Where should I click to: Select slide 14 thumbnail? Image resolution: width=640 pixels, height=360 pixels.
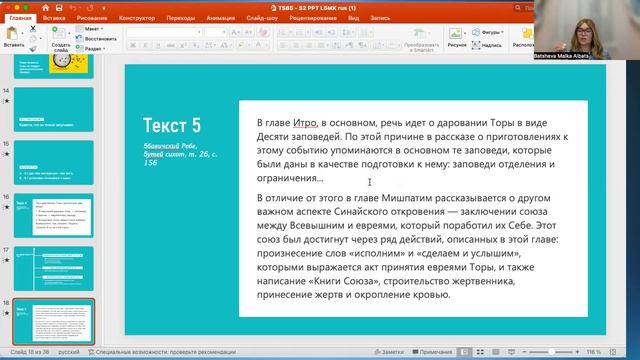[53, 109]
